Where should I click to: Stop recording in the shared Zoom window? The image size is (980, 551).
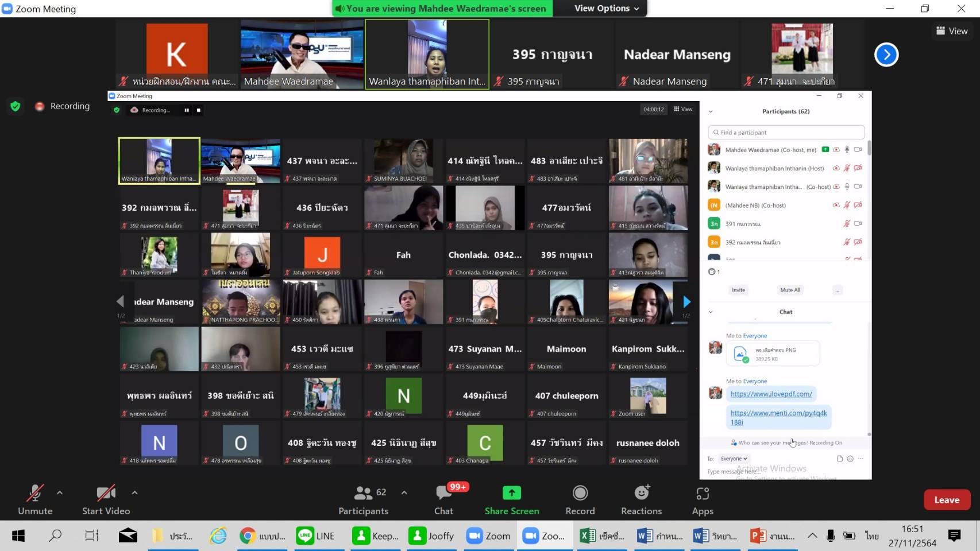click(x=199, y=110)
